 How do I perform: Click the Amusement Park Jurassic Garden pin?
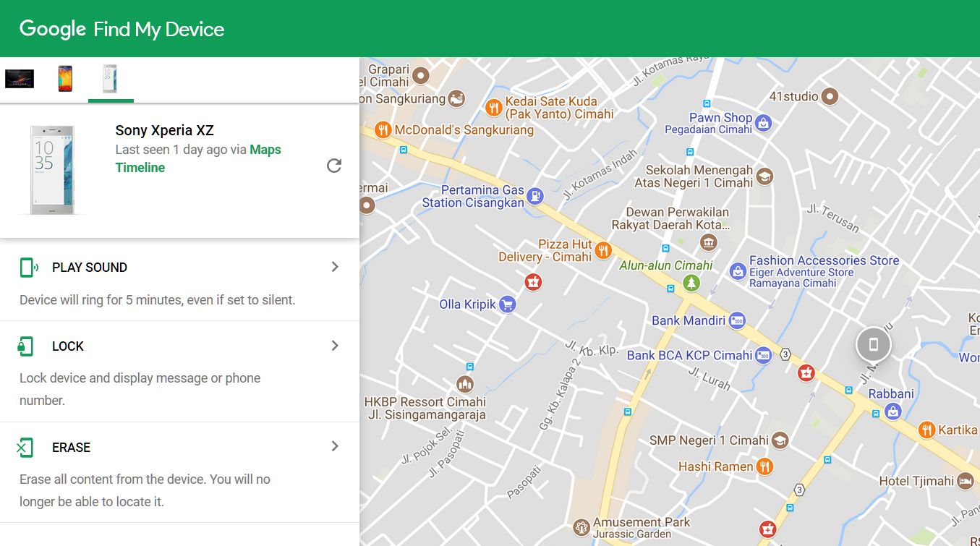[581, 527]
